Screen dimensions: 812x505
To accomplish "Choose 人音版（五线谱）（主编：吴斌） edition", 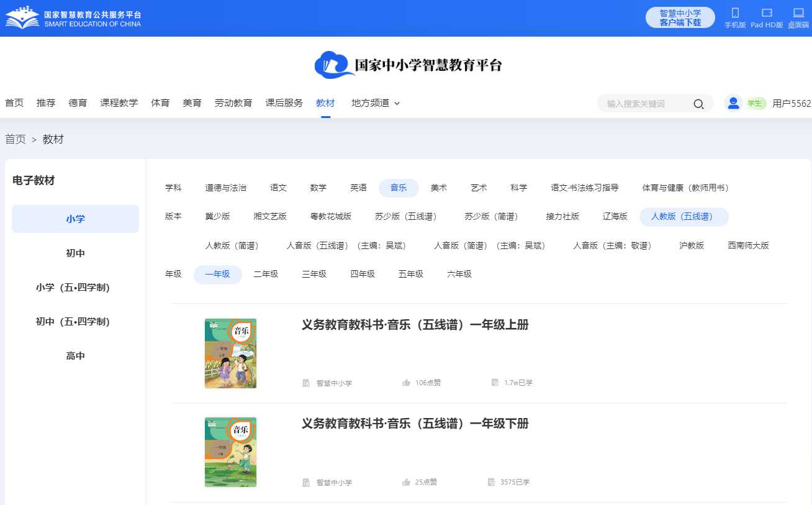I will point(348,245).
